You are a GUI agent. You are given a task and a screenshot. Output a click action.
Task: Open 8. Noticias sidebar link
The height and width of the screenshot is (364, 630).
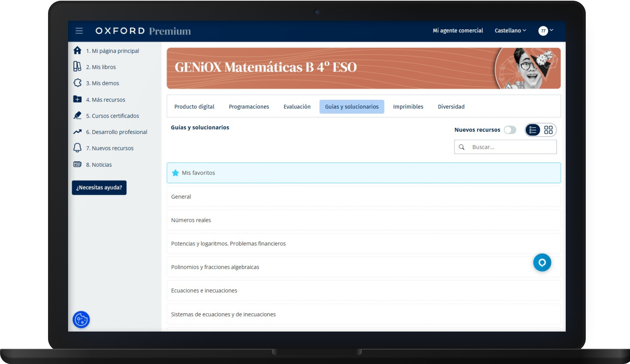(x=99, y=165)
